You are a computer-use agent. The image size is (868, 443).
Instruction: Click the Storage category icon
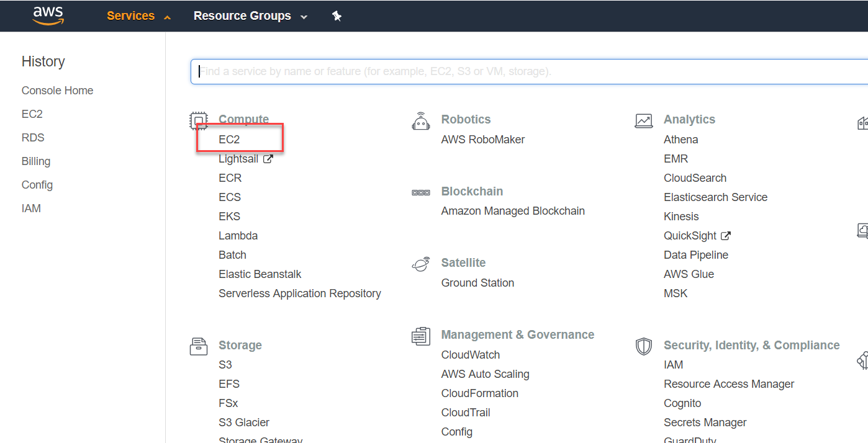(x=199, y=346)
